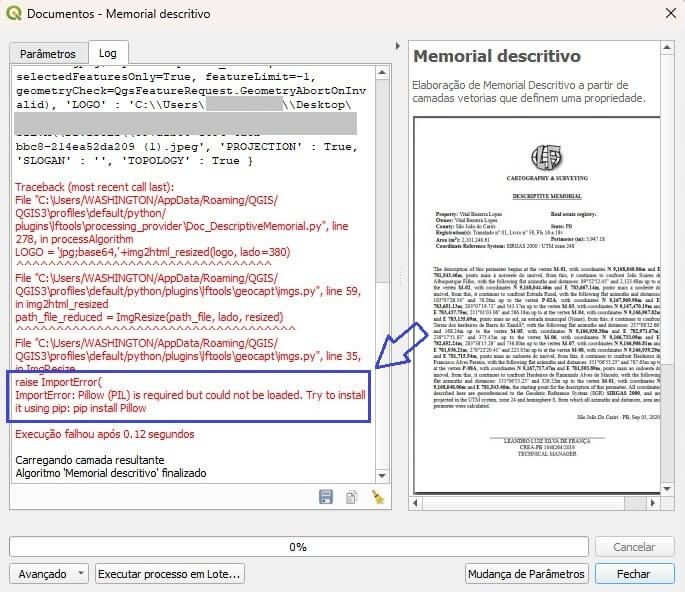685x592 pixels.
Task: Click help panel scroll down arrow
Action: pyautogui.click(x=667, y=489)
